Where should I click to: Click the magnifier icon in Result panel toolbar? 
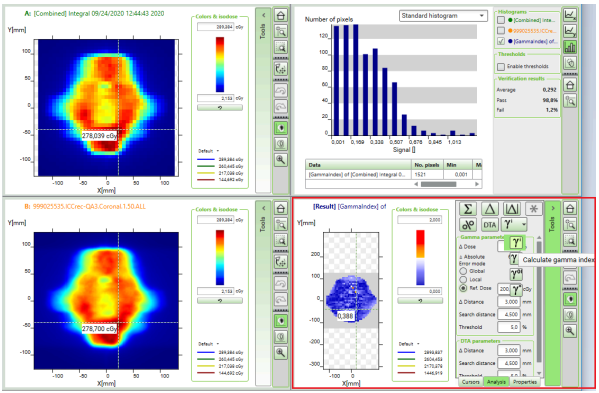click(x=570, y=331)
